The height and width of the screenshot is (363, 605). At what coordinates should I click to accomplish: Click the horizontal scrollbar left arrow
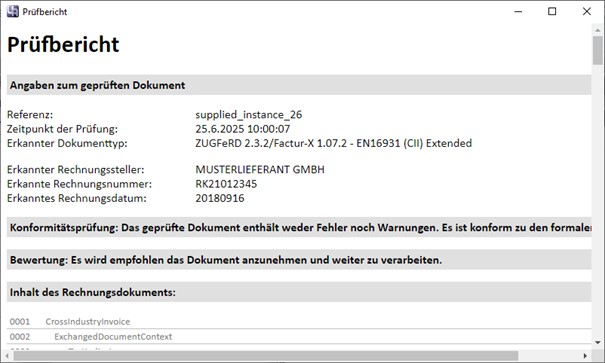coord(7,355)
